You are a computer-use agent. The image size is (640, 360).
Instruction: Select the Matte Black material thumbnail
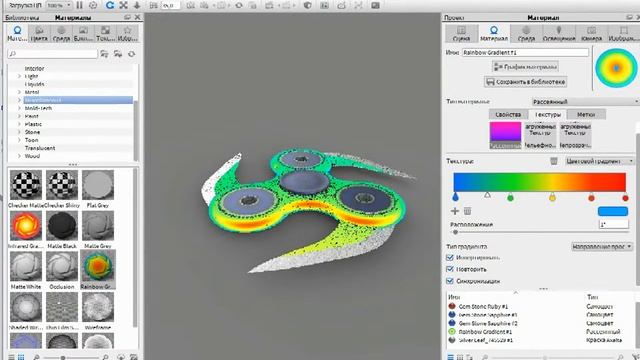coord(62,226)
